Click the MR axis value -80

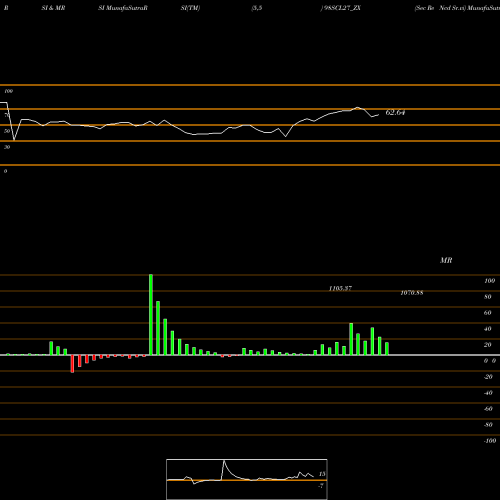[488, 425]
